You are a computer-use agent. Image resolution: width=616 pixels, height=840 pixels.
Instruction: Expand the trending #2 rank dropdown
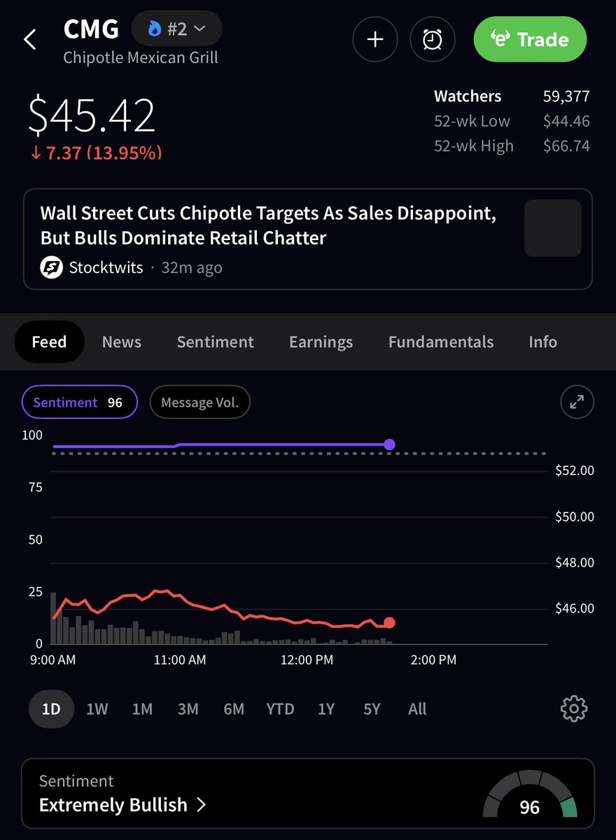tap(177, 29)
